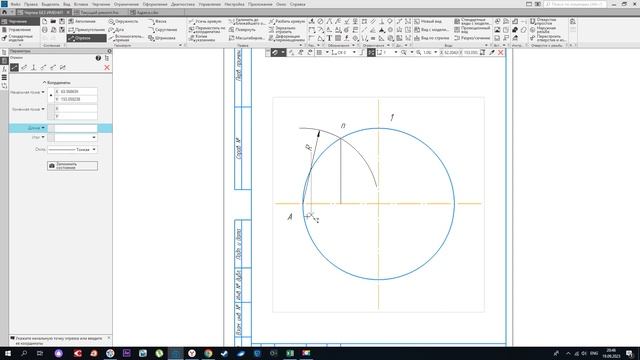This screenshot has height=360, width=640.
Task: Open the zoom scale 1.0 dropdown
Action: [x=436, y=53]
